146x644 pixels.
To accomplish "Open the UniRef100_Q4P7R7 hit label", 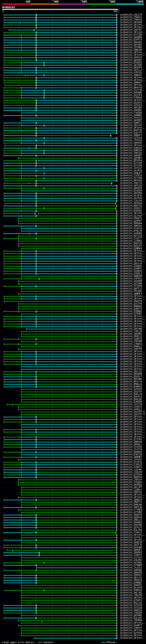I will point(131,30).
